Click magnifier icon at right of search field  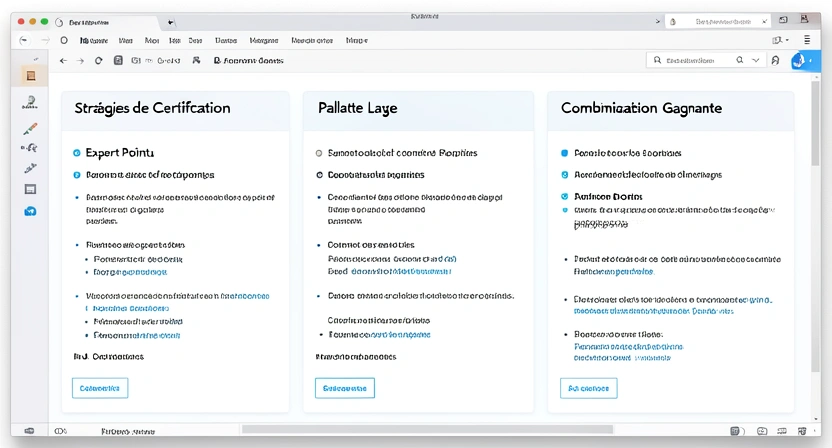[x=740, y=61]
